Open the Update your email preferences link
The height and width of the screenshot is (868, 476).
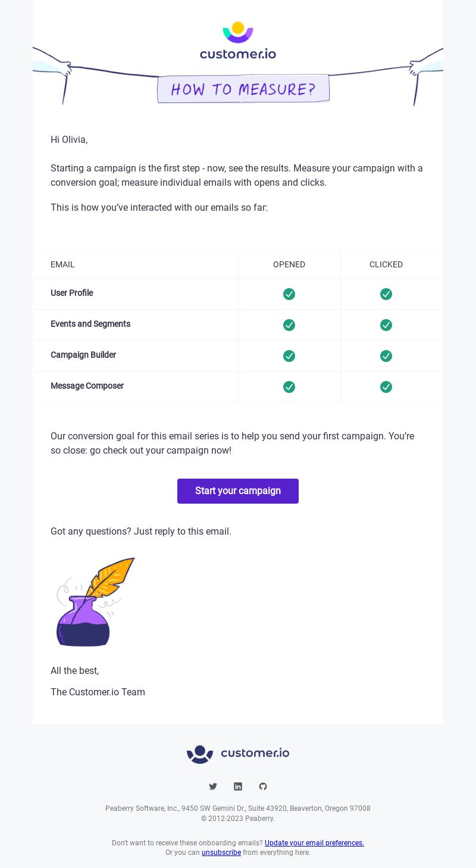click(x=314, y=843)
